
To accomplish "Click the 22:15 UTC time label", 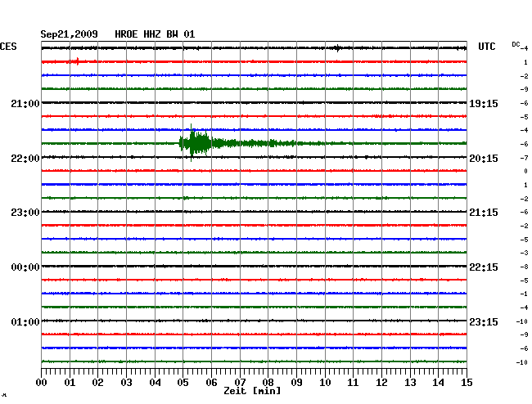I will coord(484,267).
